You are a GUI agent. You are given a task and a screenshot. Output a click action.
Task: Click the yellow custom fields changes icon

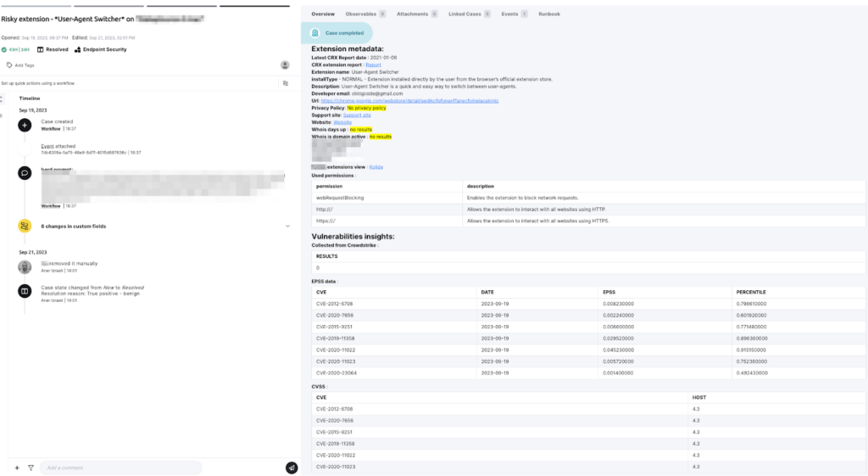pyautogui.click(x=25, y=226)
